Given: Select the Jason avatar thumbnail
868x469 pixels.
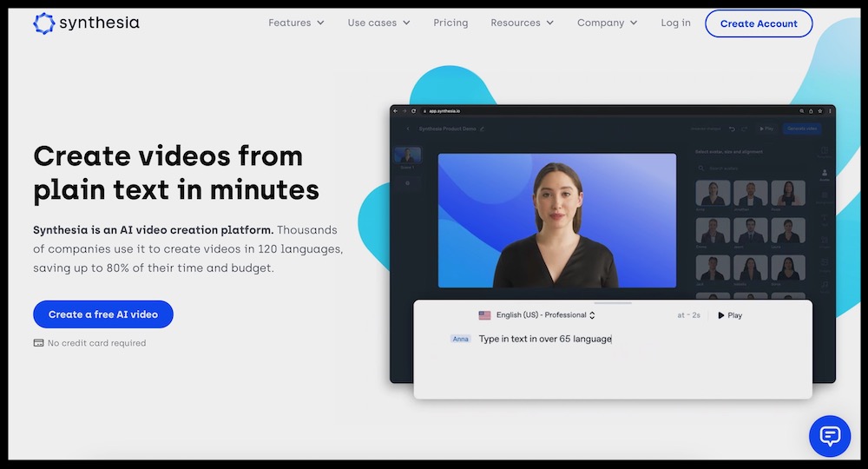Looking at the screenshot, I should click(x=750, y=230).
